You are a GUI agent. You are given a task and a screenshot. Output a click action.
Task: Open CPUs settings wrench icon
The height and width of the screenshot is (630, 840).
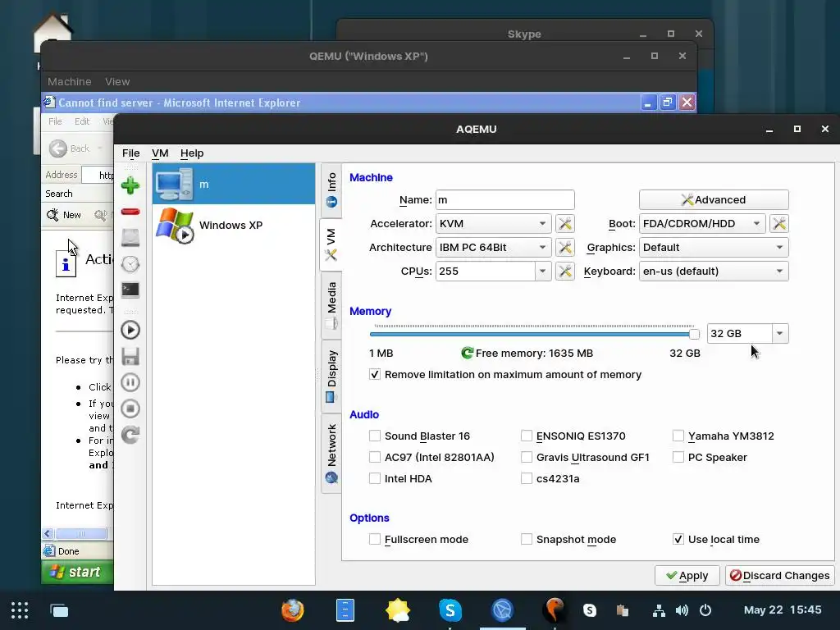[565, 271]
